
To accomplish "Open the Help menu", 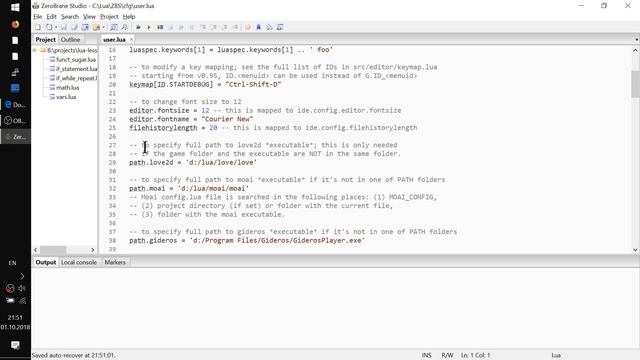I will click(x=129, y=17).
